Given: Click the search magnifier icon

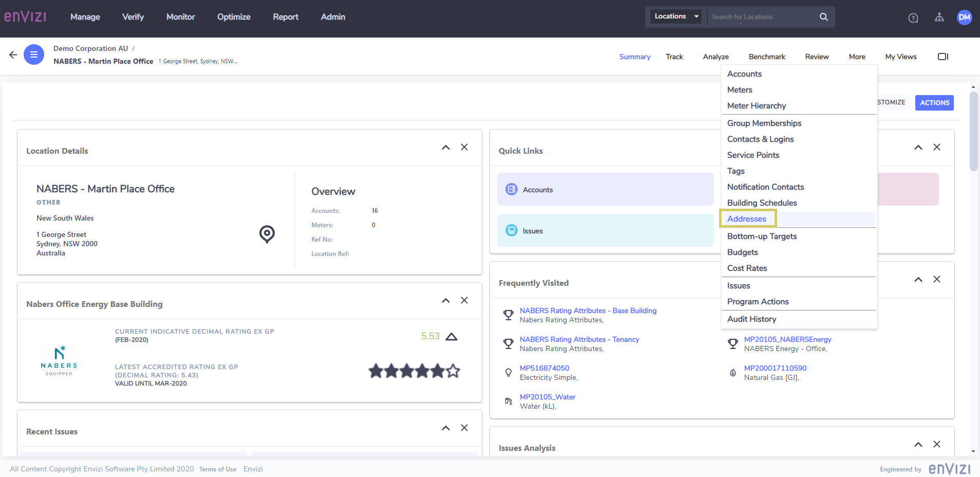Looking at the screenshot, I should pos(823,17).
